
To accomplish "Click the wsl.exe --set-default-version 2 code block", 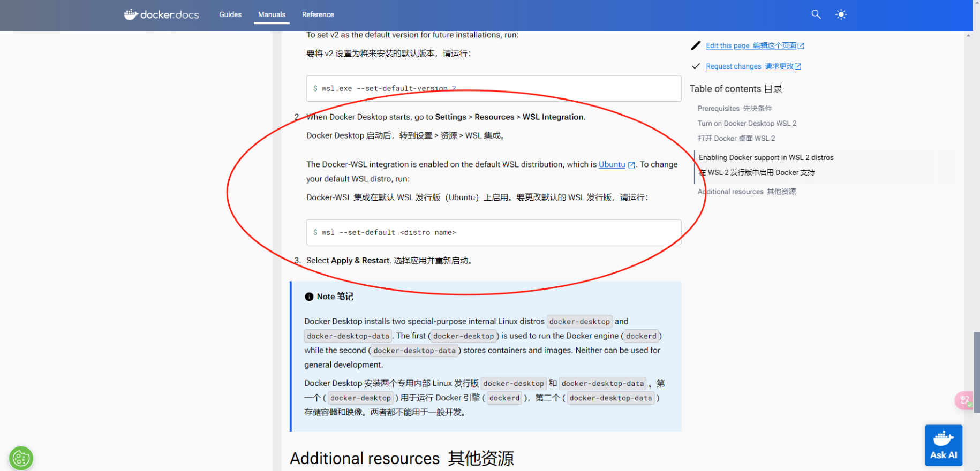I will (x=493, y=88).
